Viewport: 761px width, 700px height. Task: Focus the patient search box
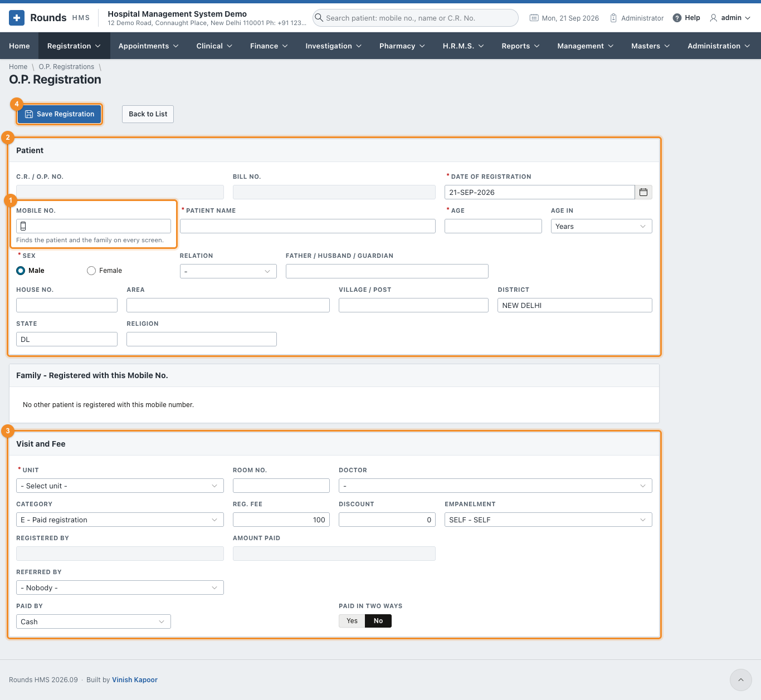(x=415, y=18)
